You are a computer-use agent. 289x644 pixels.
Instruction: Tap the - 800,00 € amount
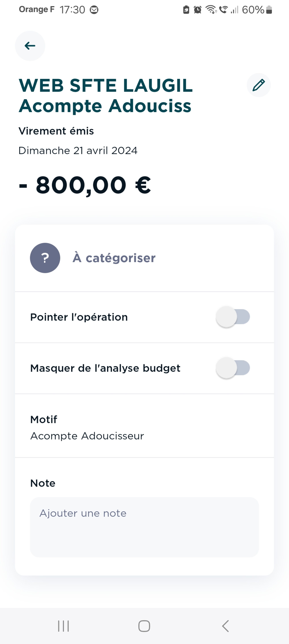(85, 185)
